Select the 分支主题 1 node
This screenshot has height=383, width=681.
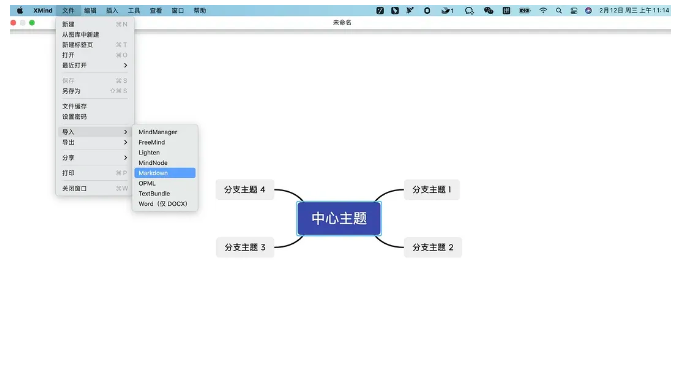(x=432, y=189)
